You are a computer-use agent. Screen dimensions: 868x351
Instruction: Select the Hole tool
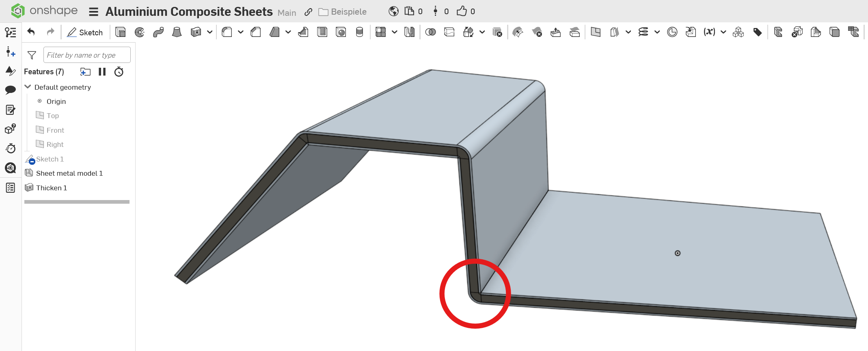(x=341, y=32)
